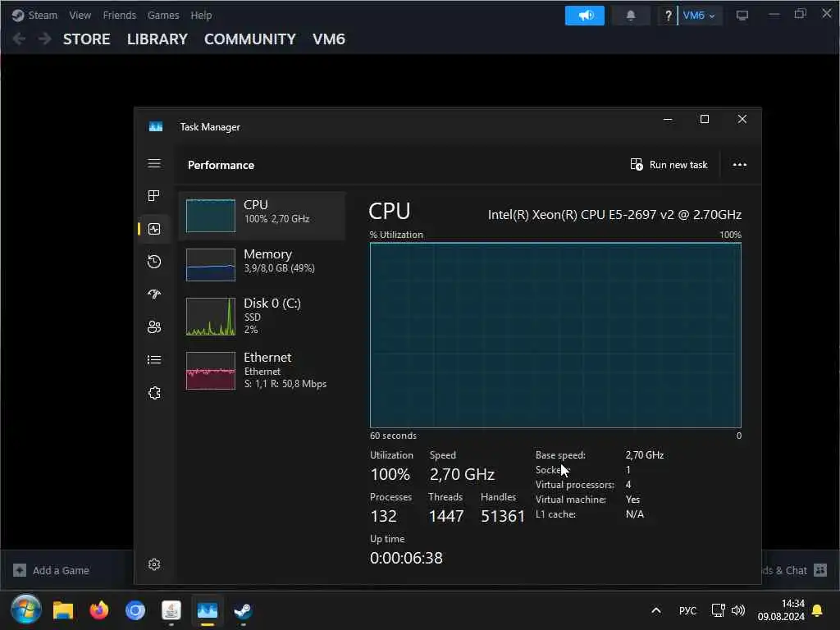Open the Help menu in Steam
This screenshot has height=630, width=840.
pos(201,15)
